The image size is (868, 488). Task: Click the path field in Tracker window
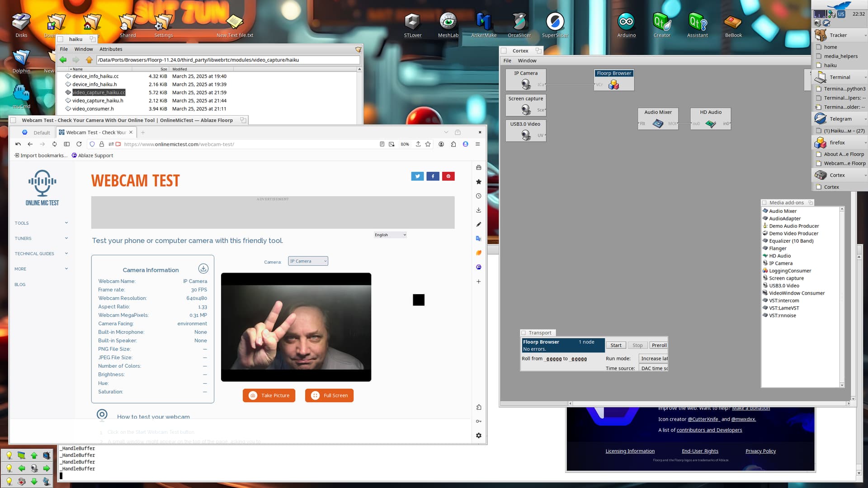point(228,60)
